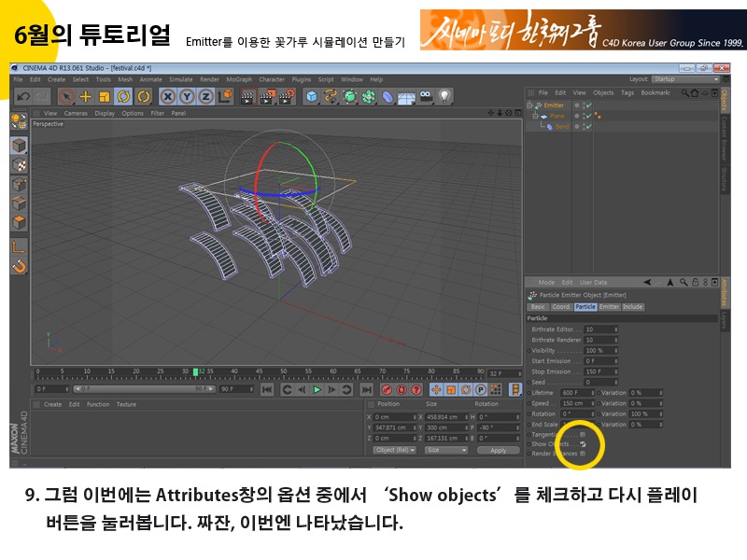This screenshot has width=747, height=560.
Task: Select the Rotate tool in toolbar
Action: coord(123,97)
